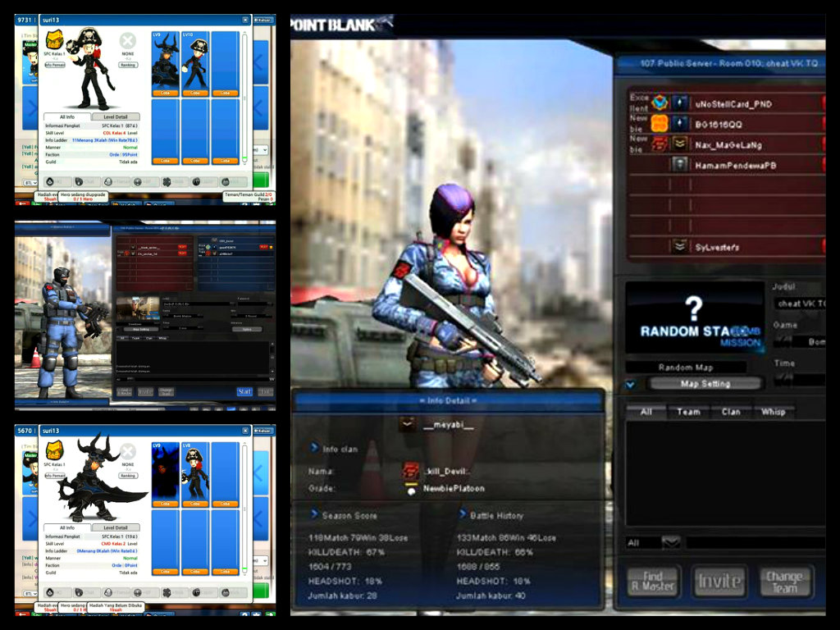Click the RANDOM STAGE map preview
Image resolution: width=840 pixels, height=630 pixels.
click(695, 317)
